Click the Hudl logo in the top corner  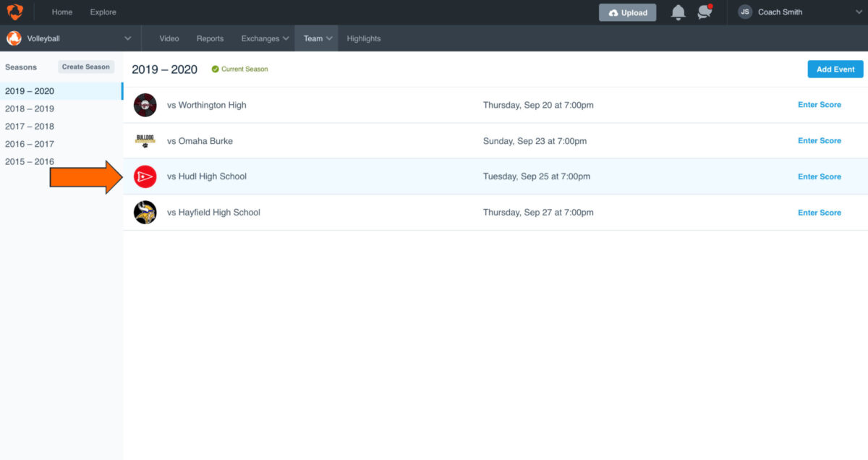tap(14, 12)
